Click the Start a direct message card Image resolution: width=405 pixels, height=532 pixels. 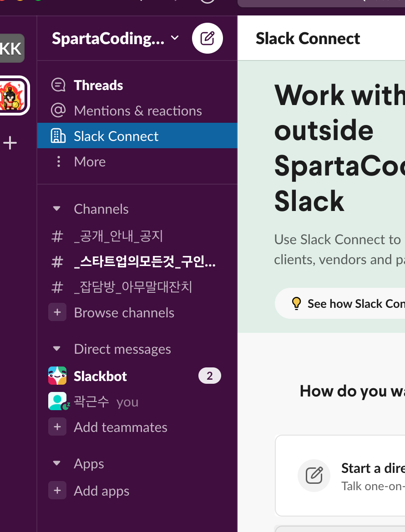(x=340, y=476)
